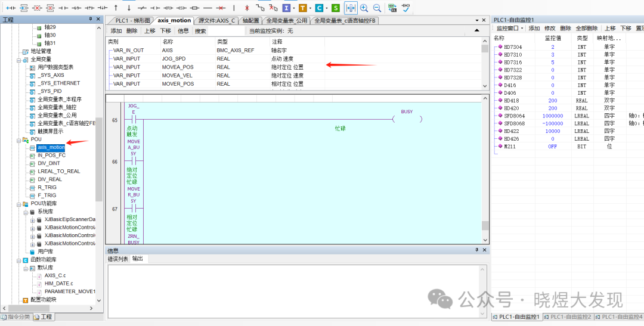The height and width of the screenshot is (326, 644).
Task: Collapse the POU功能库 tree node
Action: (18, 204)
